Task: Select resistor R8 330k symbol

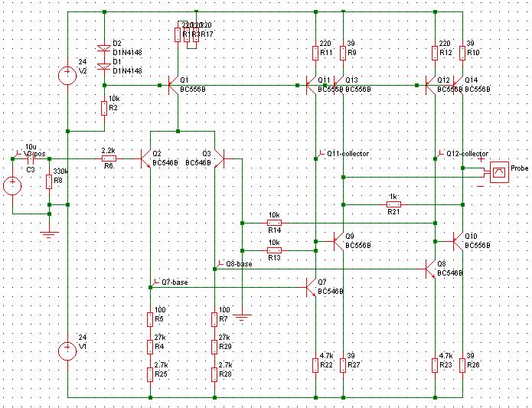Action: click(49, 181)
